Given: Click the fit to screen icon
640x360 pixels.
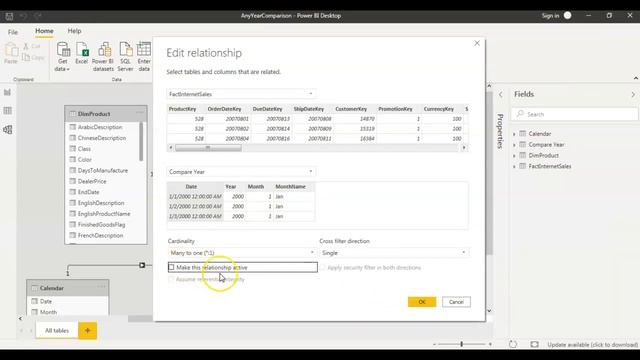Looking at the screenshot, I should point(534,344).
